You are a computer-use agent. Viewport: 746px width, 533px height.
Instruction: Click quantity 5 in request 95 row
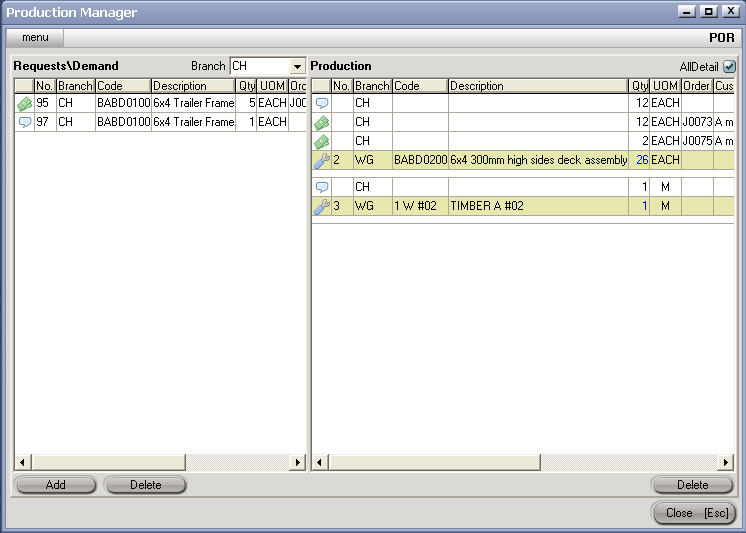pos(246,103)
